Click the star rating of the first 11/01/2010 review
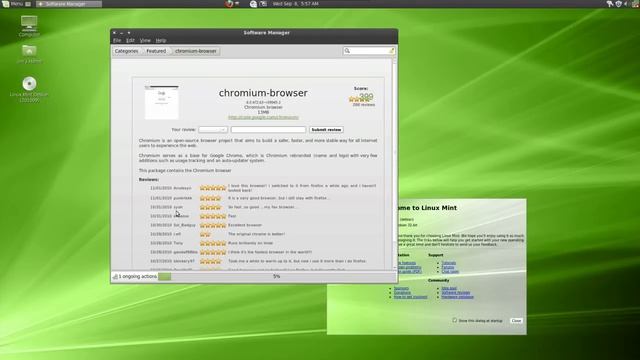640x360 pixels. pyautogui.click(x=213, y=188)
